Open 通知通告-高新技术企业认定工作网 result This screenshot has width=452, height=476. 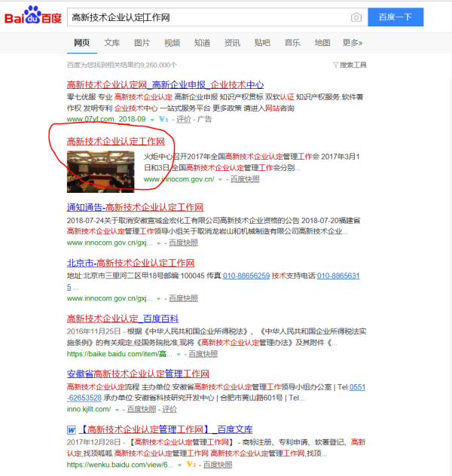click(135, 207)
